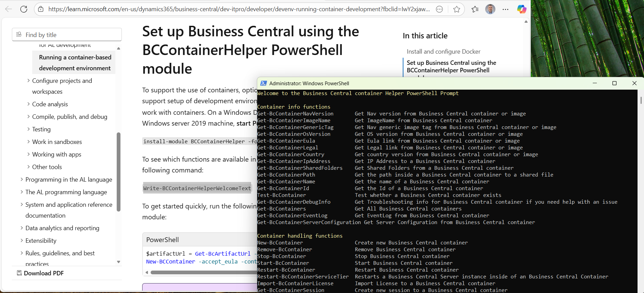Click Get-BcContainerNavVersion in PowerShell
Screen dimensions: 644x293
tap(295, 114)
